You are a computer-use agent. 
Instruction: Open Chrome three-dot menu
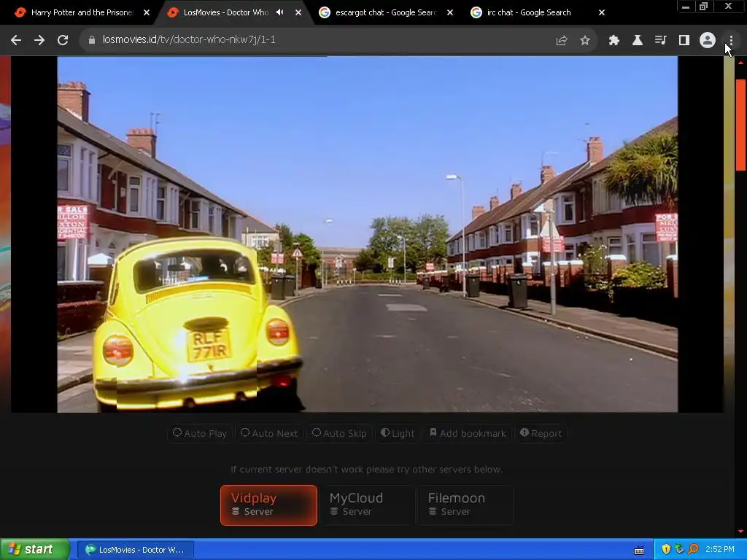[731, 41]
